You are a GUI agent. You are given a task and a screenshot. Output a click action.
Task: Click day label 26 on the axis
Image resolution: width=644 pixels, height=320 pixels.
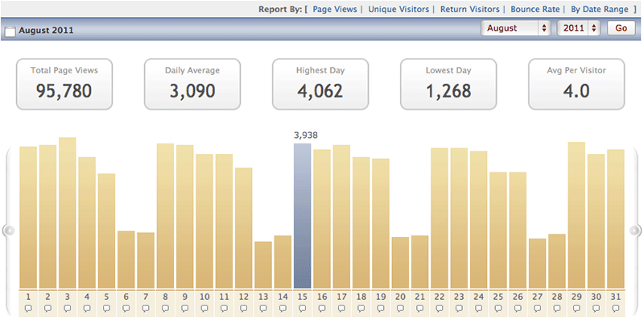tap(518, 297)
